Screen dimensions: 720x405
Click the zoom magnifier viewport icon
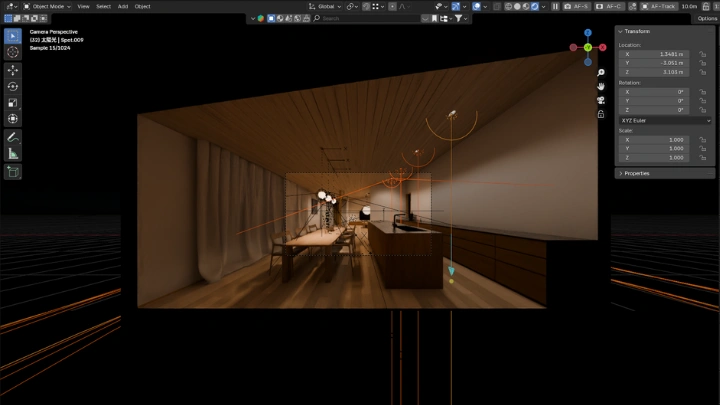pyautogui.click(x=602, y=73)
